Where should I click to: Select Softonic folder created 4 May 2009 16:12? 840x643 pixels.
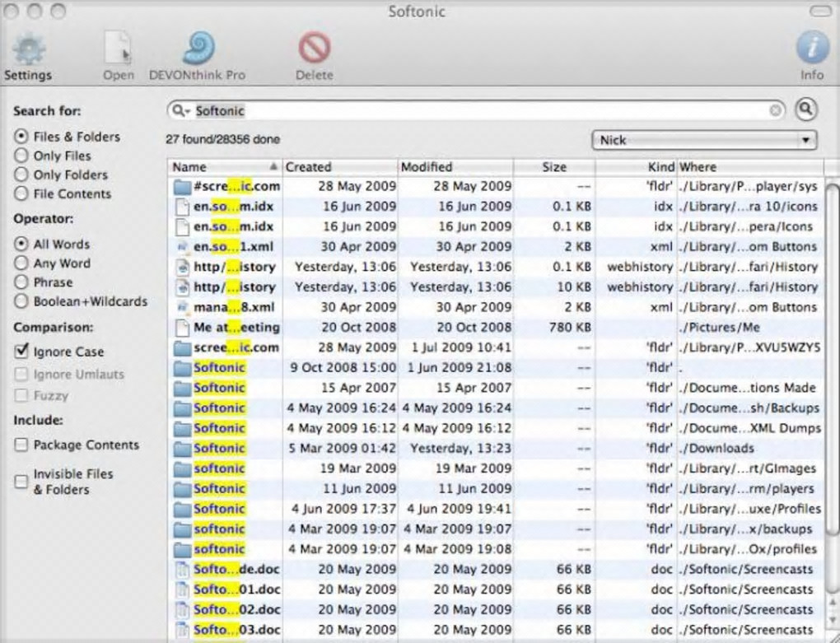click(496, 428)
